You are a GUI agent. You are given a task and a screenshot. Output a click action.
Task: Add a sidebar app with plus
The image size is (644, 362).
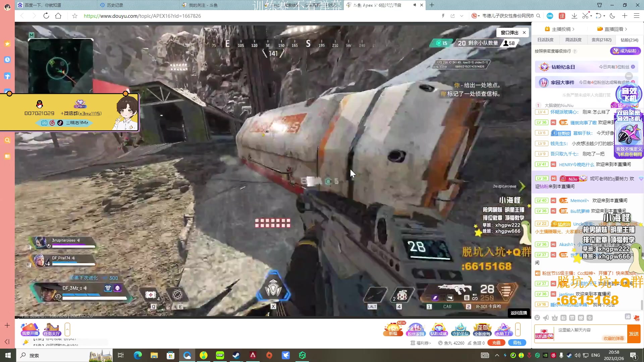point(7,325)
